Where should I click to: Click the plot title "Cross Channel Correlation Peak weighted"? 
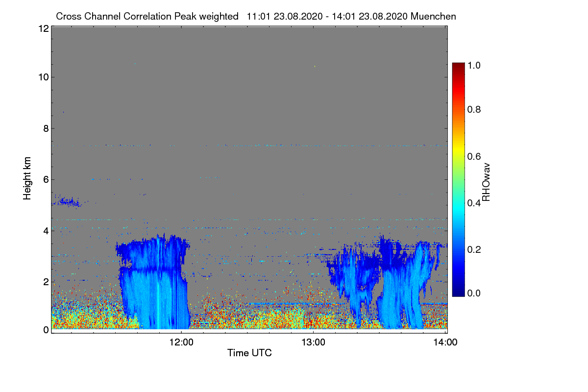(x=147, y=16)
